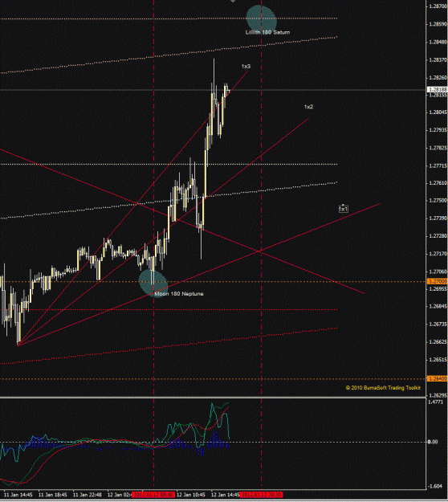Click the 1.27500 price axis value

438,201
